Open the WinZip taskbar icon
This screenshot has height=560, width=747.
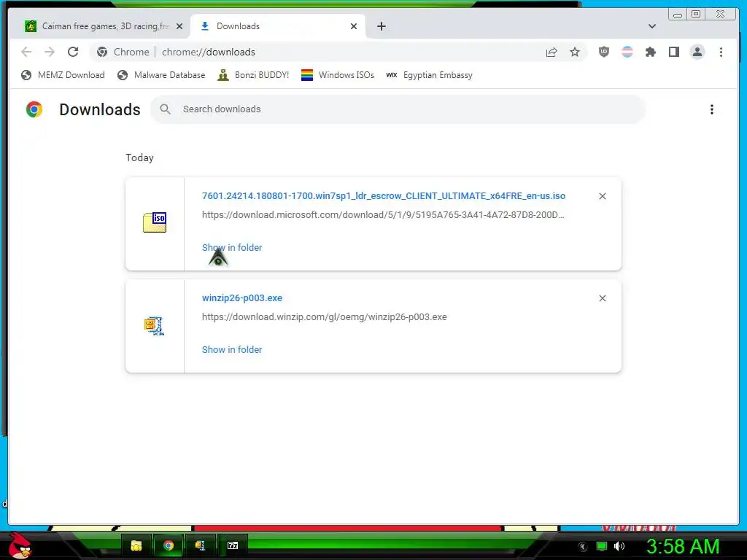pyautogui.click(x=200, y=545)
